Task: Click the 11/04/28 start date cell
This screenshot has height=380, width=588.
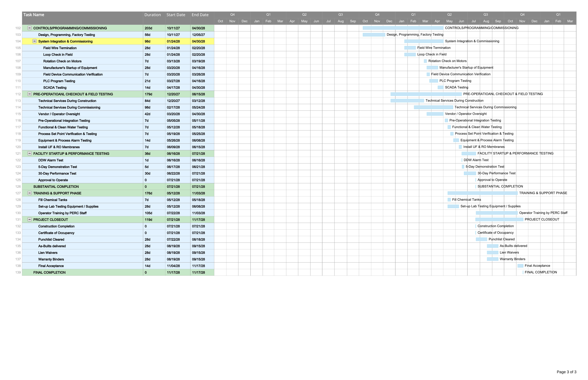Action: 178,266
